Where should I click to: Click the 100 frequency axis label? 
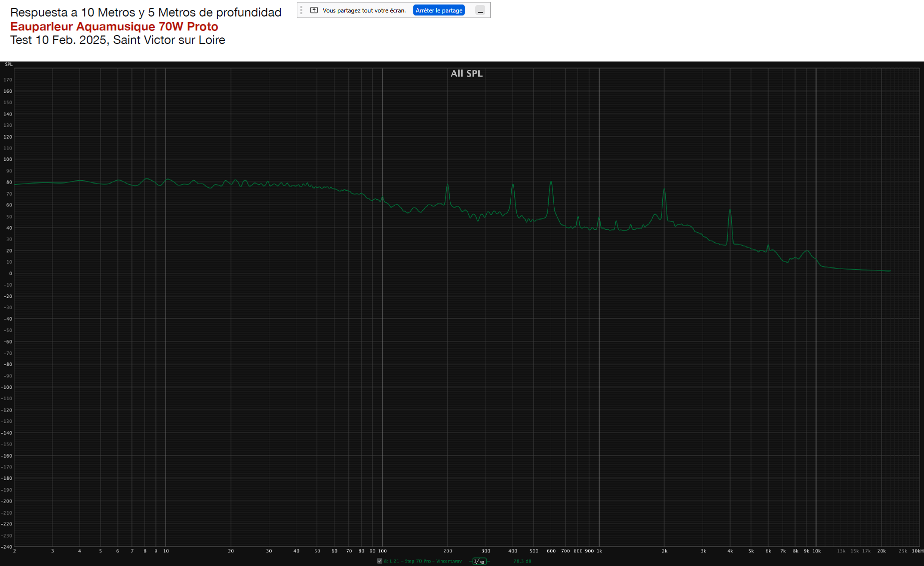click(x=382, y=551)
